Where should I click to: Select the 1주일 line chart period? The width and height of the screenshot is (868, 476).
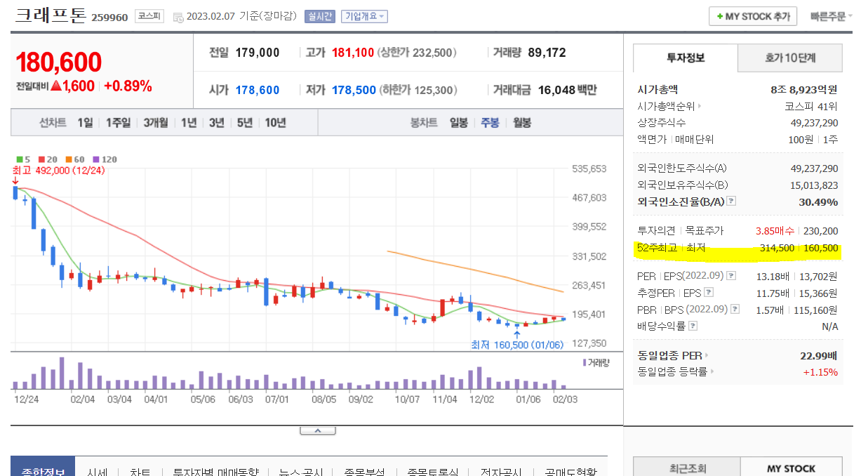point(118,123)
